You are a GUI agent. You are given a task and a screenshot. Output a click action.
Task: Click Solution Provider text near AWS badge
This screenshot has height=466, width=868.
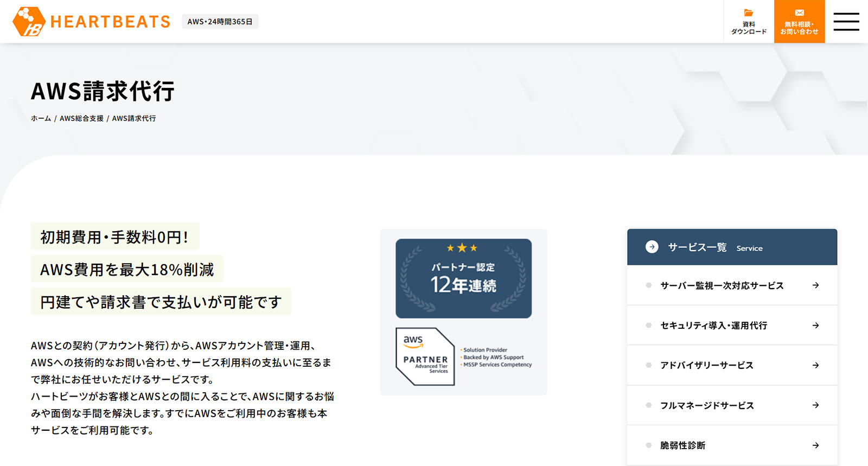coord(485,350)
